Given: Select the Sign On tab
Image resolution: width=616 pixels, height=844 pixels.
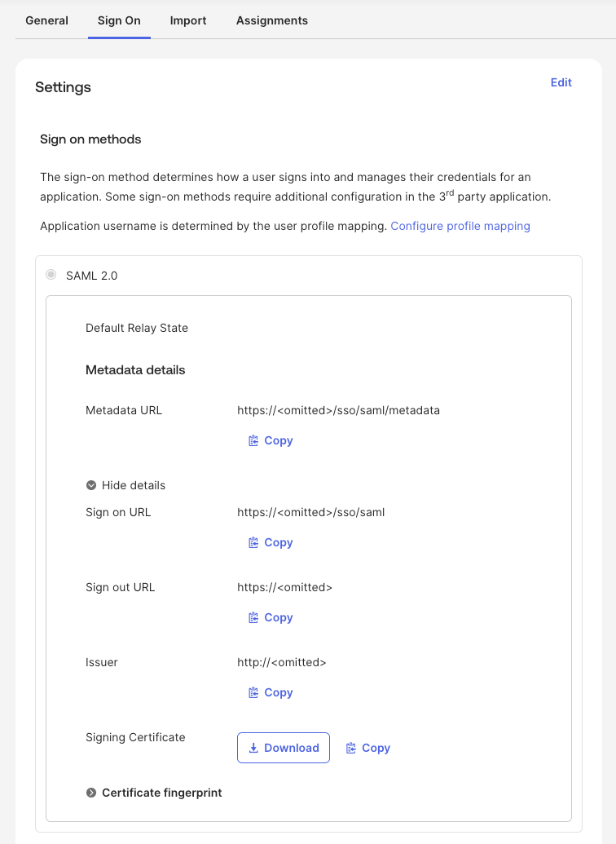Looking at the screenshot, I should 119,20.
